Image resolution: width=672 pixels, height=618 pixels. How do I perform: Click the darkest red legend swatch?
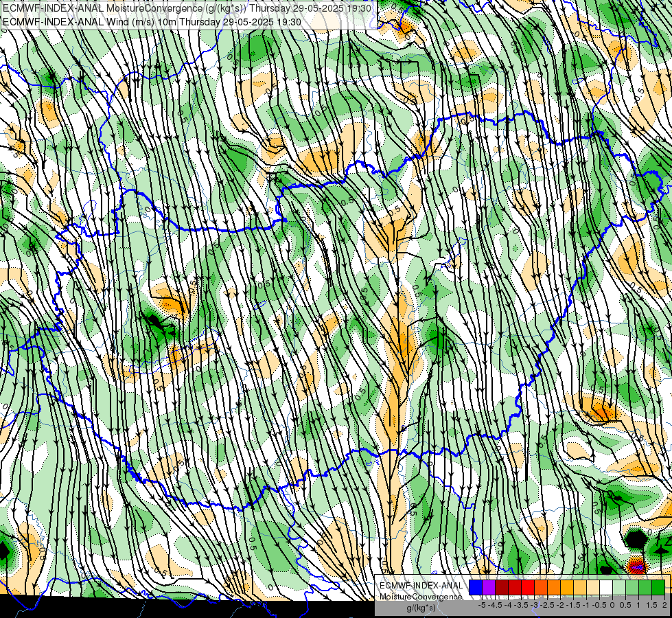coord(502,588)
